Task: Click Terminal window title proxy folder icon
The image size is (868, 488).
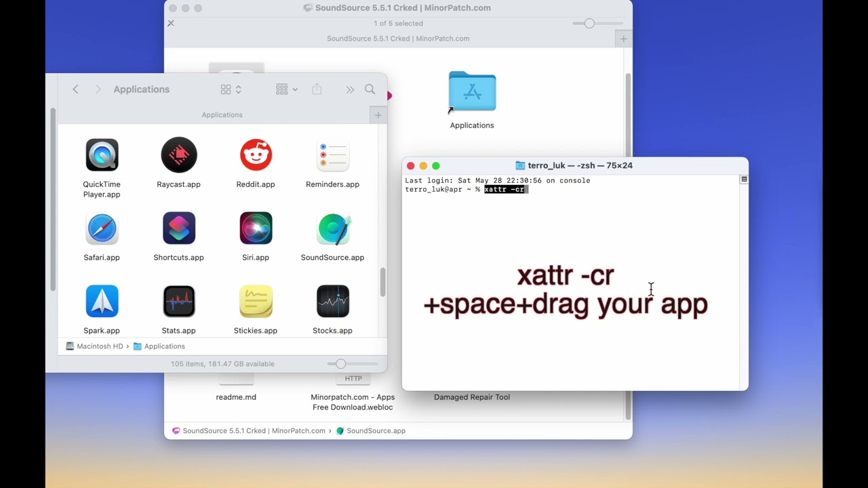Action: 520,165
